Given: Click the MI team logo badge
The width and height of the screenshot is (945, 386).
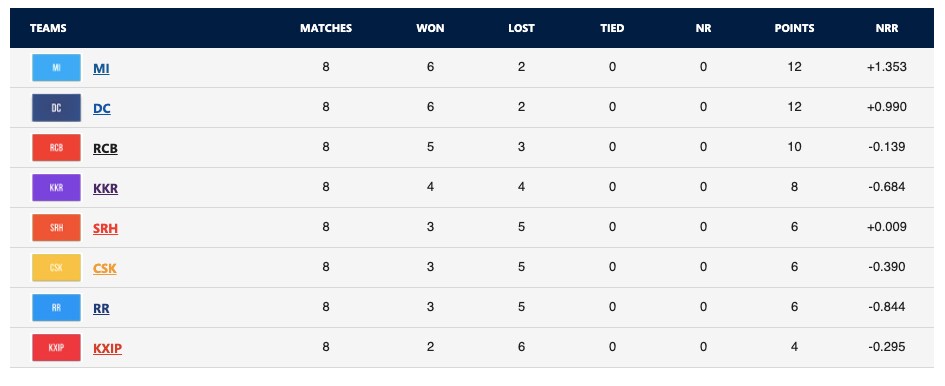Looking at the screenshot, I should coord(56,68).
